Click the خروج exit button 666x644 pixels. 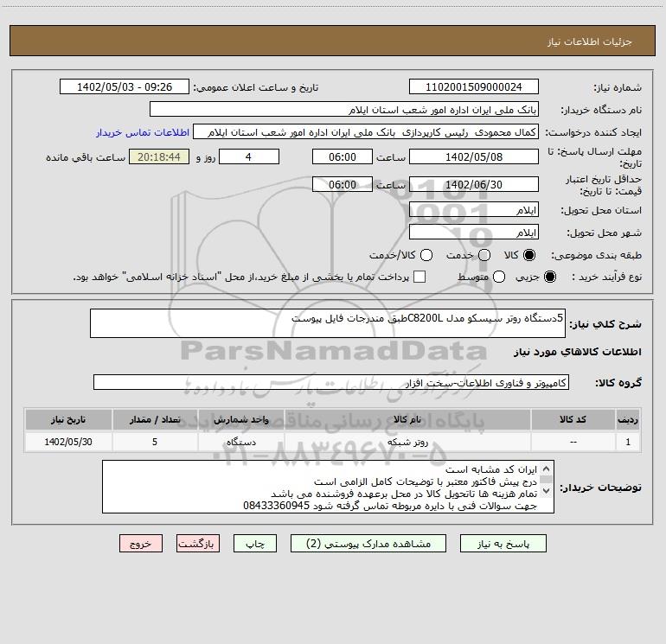[x=141, y=544]
